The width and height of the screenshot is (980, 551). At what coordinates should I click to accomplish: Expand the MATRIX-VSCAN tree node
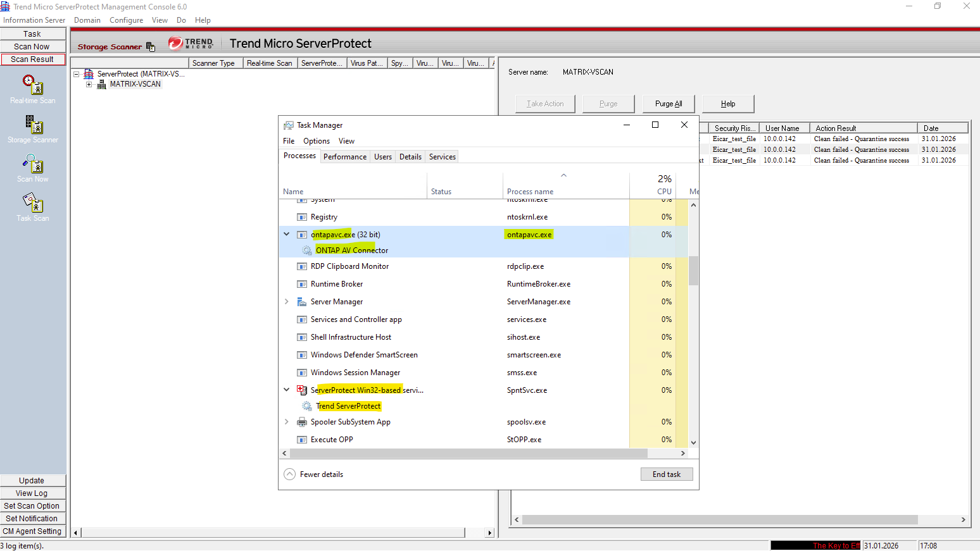point(89,84)
